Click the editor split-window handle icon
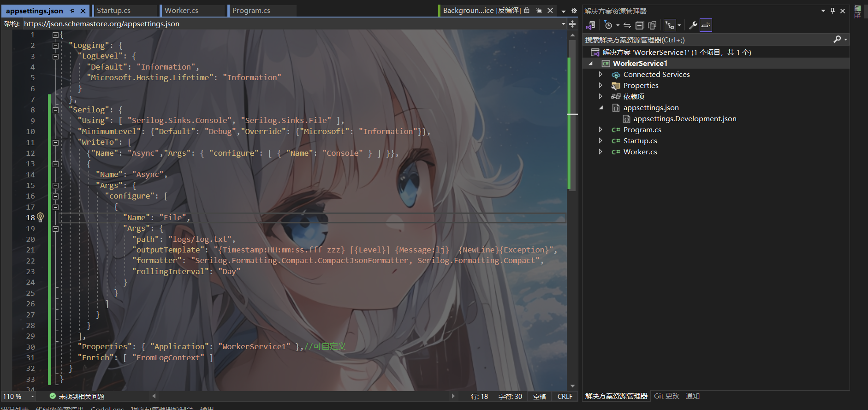The width and height of the screenshot is (868, 410). 572,24
